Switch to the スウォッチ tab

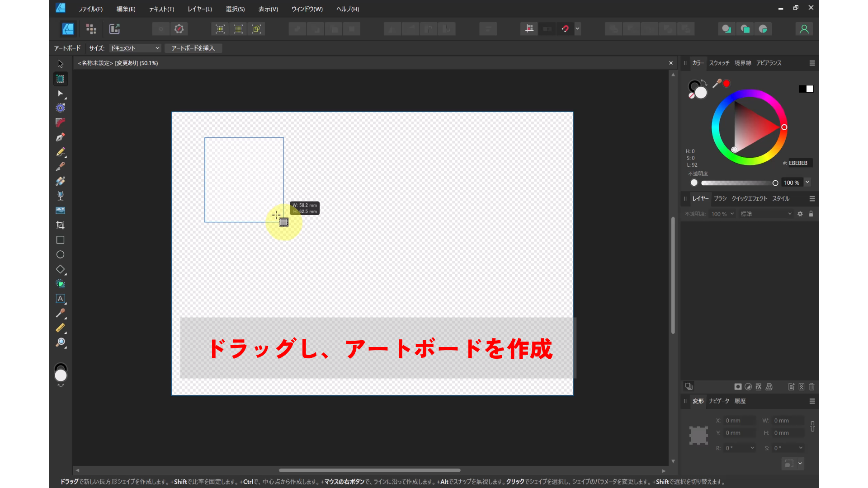tap(719, 63)
